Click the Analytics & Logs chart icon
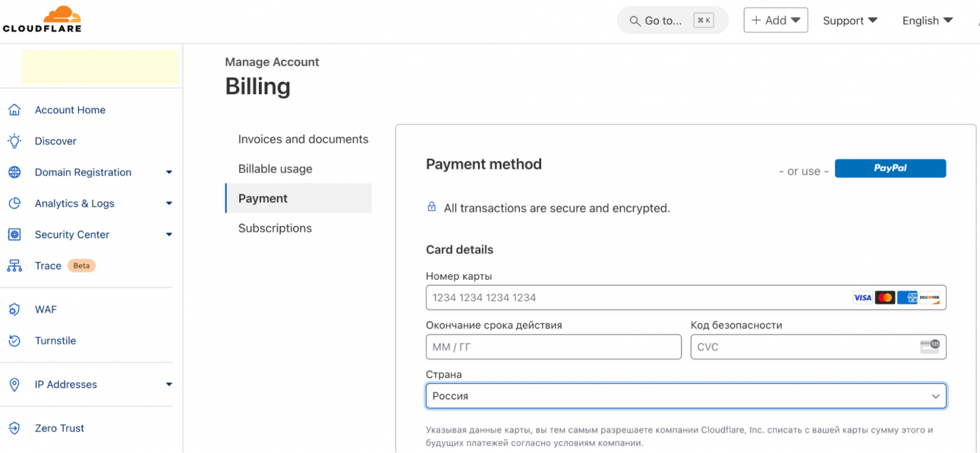Screen dimensions: 980x453 (x=15, y=203)
